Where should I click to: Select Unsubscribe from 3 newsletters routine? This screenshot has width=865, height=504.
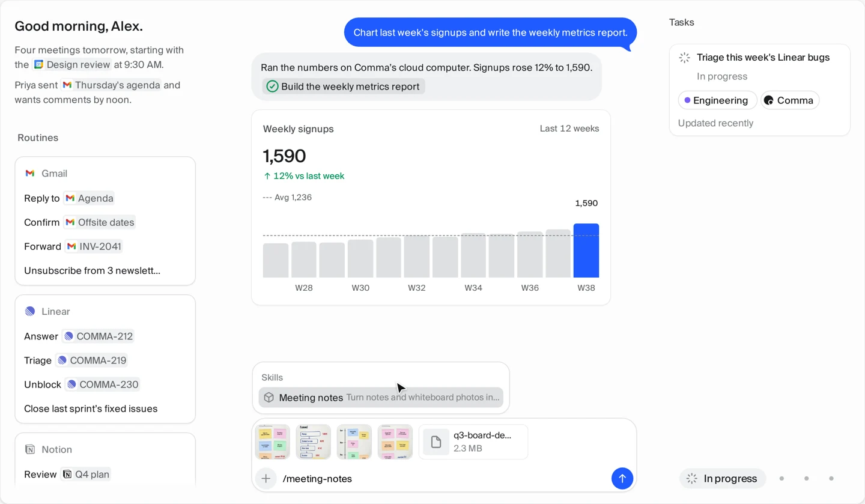[x=92, y=270]
